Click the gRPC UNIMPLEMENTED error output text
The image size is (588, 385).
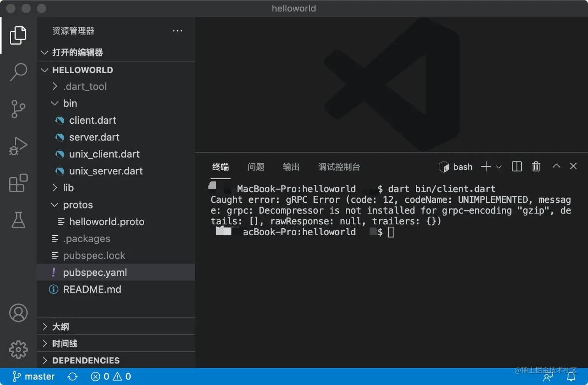coord(391,210)
